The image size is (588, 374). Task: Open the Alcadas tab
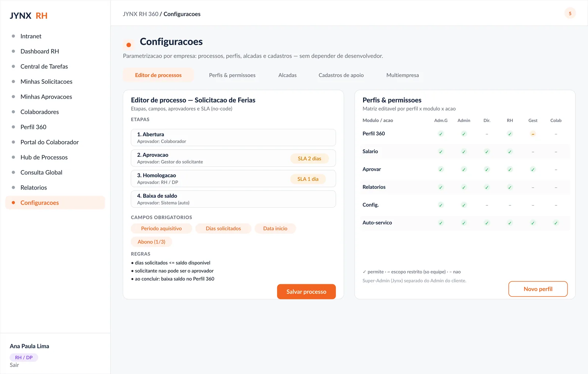(x=287, y=75)
